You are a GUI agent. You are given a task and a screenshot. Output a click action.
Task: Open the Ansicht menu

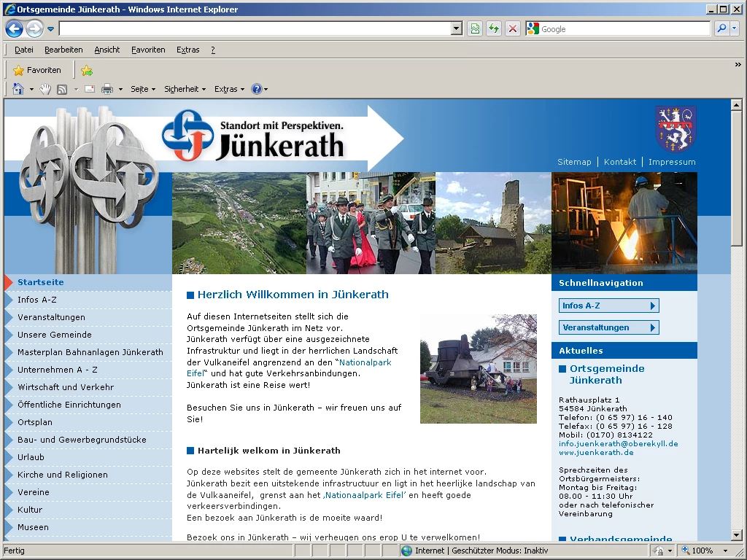pyautogui.click(x=107, y=50)
